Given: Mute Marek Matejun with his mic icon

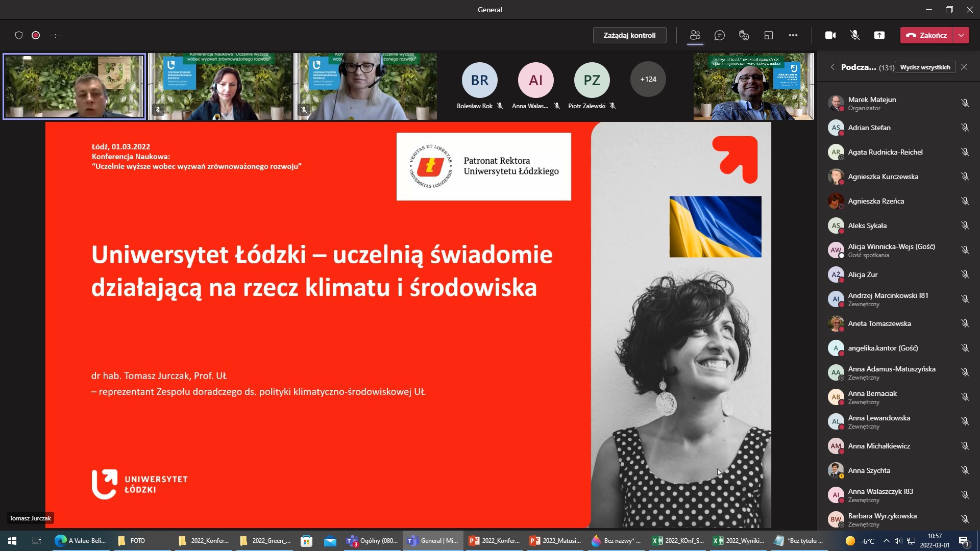Looking at the screenshot, I should coord(966,103).
